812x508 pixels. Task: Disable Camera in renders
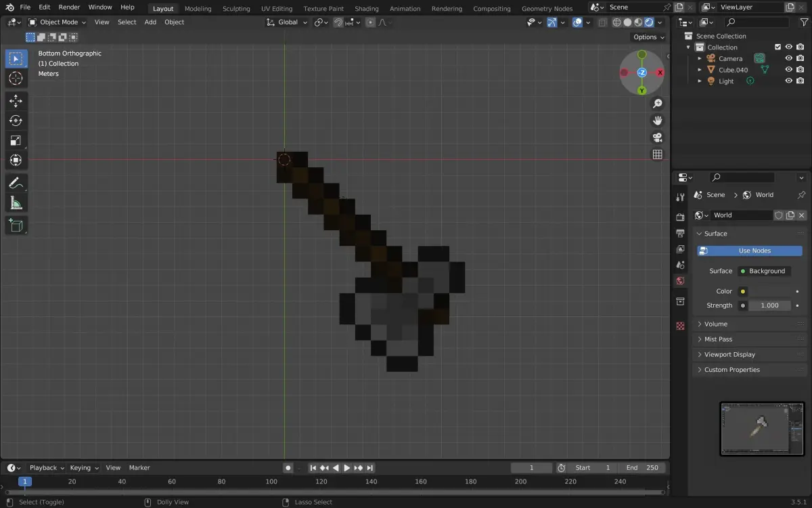[800, 58]
